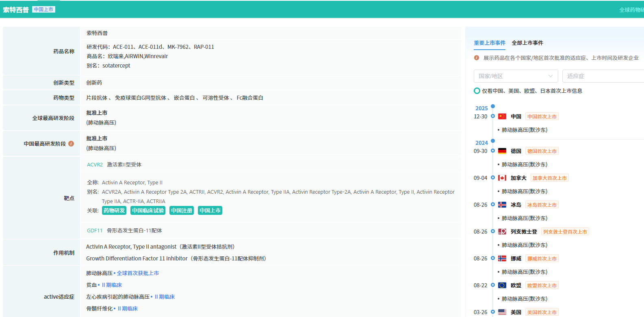Click the Liechtenstein flag icon
This screenshot has width=644, height=317.
(x=502, y=232)
